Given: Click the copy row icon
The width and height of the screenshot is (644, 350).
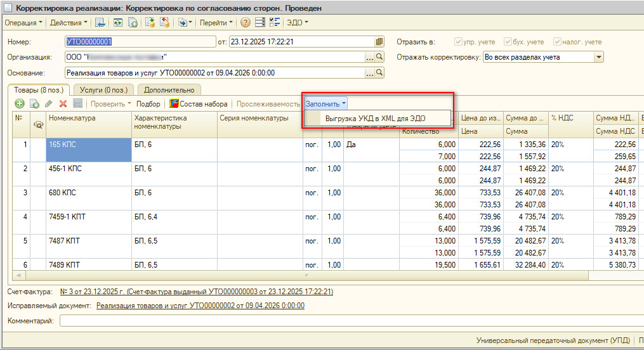Looking at the screenshot, I should tap(34, 104).
